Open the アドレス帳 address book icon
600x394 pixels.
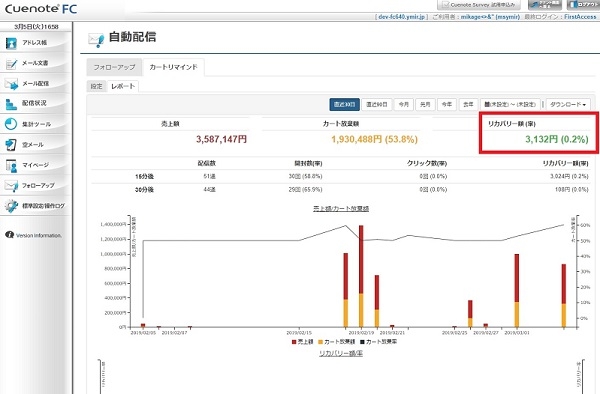pos(11,43)
